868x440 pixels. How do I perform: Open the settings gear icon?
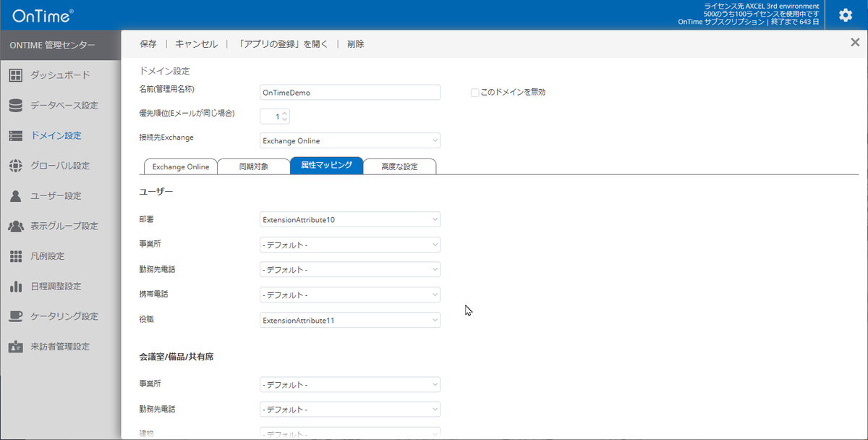point(845,15)
